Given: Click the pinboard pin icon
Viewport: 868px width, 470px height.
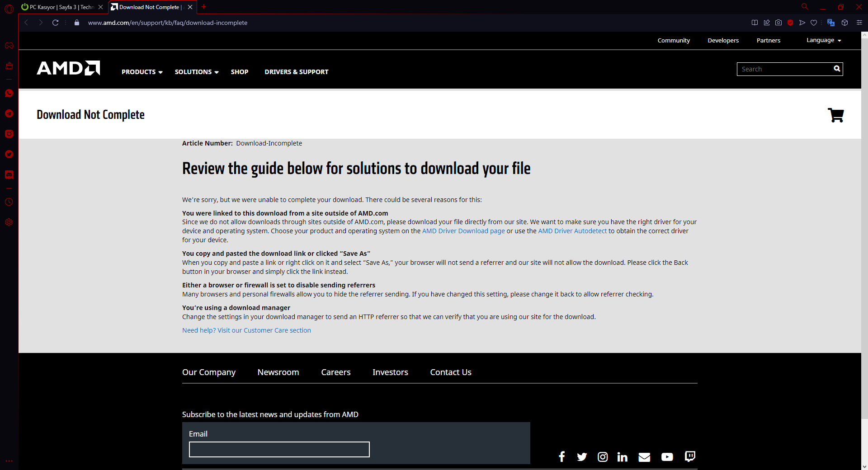Looking at the screenshot, I should [x=767, y=23].
